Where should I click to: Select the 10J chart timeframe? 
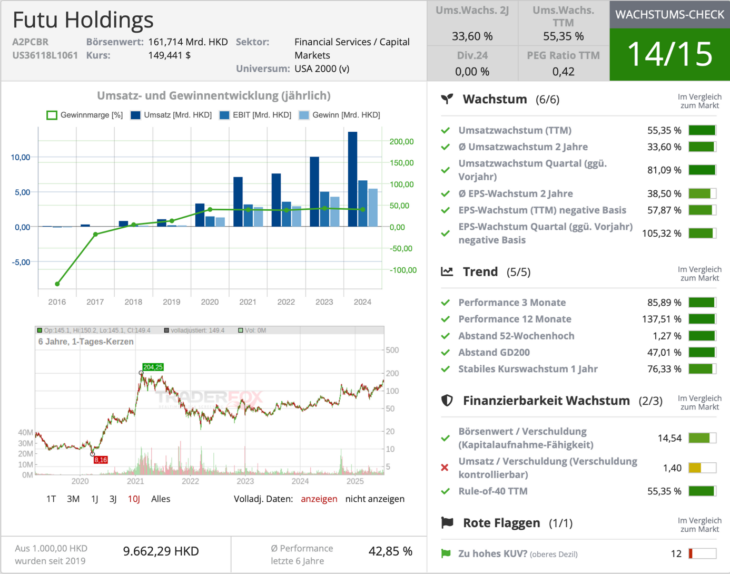pos(134,499)
